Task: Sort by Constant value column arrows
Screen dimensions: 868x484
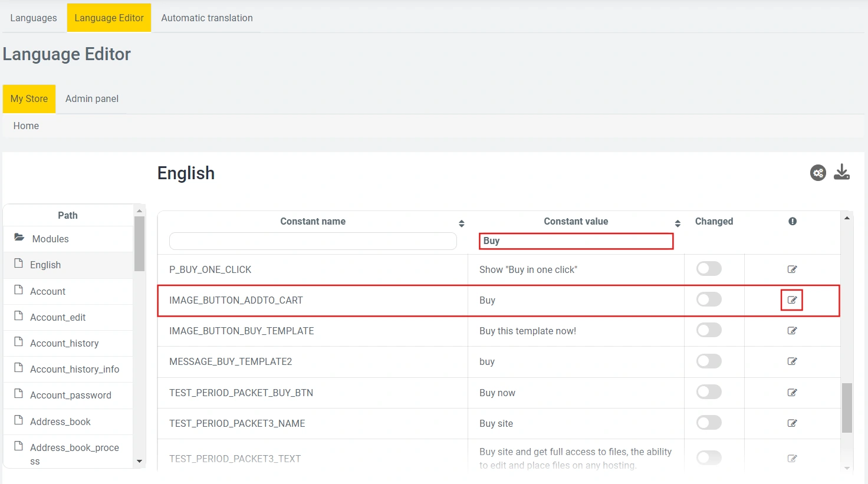Action: tap(678, 223)
